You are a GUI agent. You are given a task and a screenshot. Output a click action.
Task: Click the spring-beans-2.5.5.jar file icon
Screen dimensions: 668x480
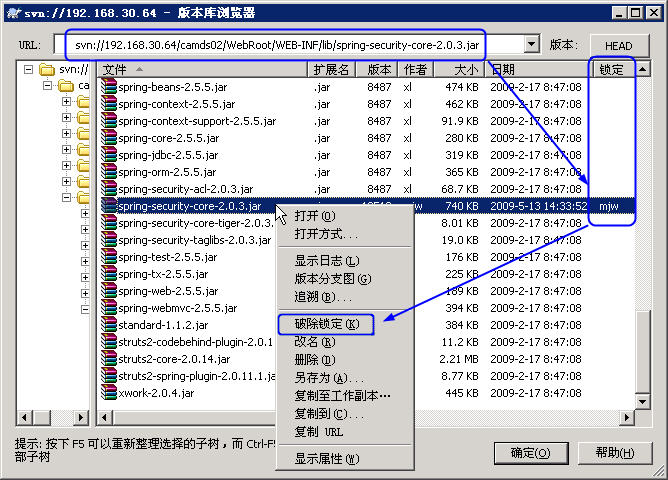click(x=109, y=87)
